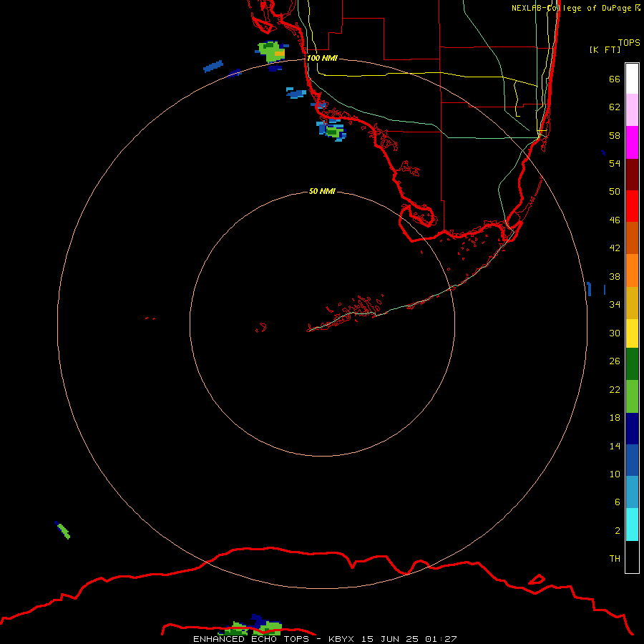Screen dimensions: 644x644
Task: Select the light green legend swatch
Action: [x=632, y=396]
